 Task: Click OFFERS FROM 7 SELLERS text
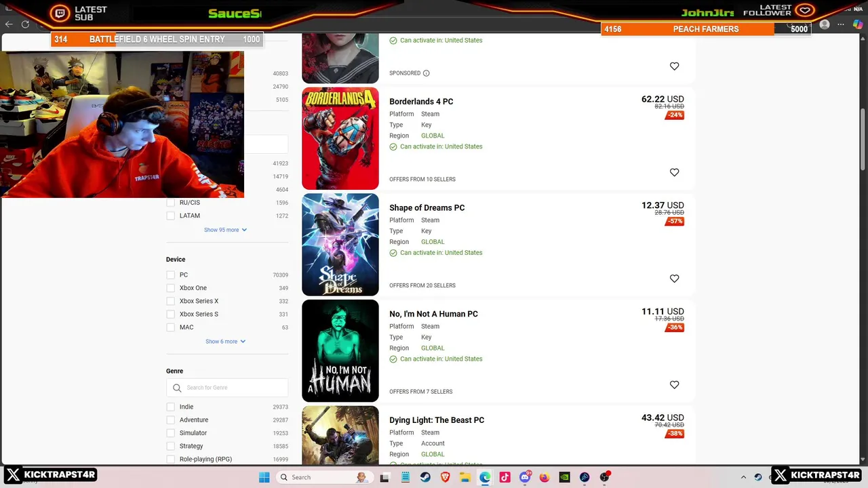pyautogui.click(x=420, y=392)
